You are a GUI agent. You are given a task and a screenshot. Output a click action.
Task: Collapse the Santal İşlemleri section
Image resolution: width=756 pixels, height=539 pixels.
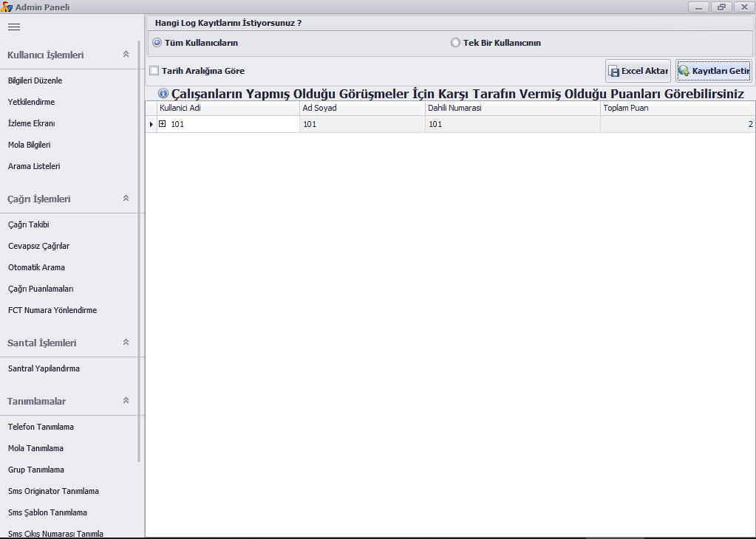coord(126,343)
